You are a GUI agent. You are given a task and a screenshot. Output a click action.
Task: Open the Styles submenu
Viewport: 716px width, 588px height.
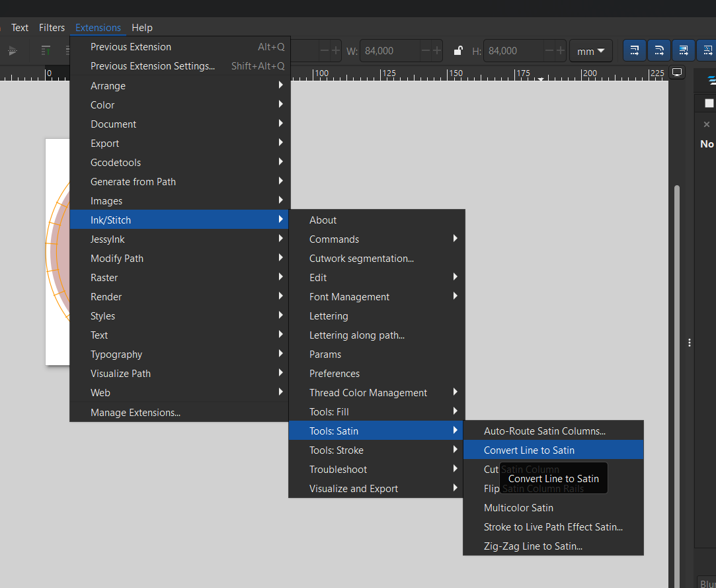coord(180,316)
